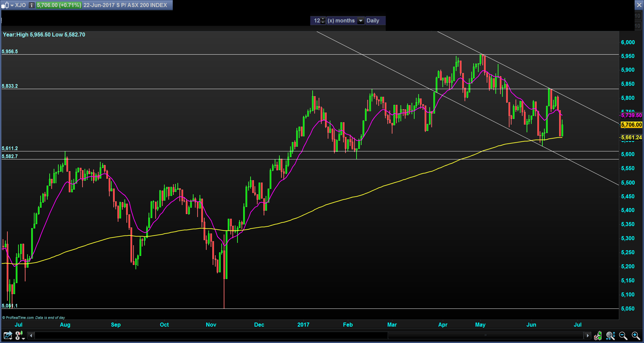
Task: Open the instrument info icon
Action: (x=32, y=5)
